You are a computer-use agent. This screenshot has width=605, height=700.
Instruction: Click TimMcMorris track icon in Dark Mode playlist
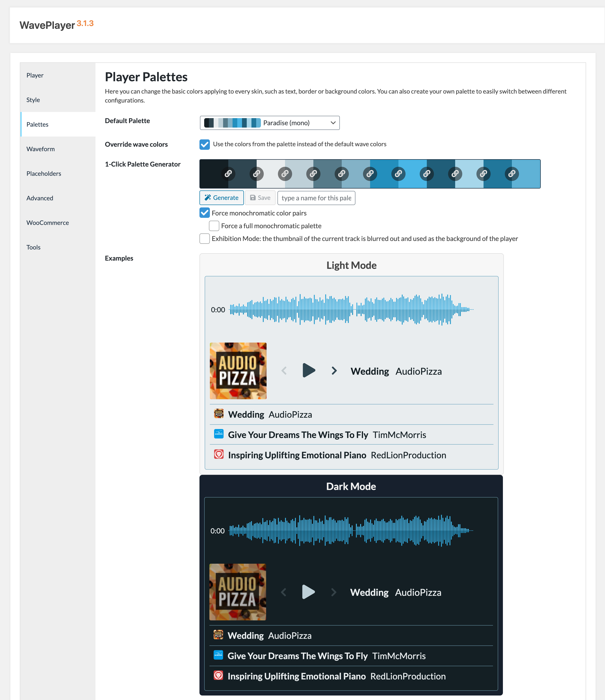pyautogui.click(x=218, y=655)
